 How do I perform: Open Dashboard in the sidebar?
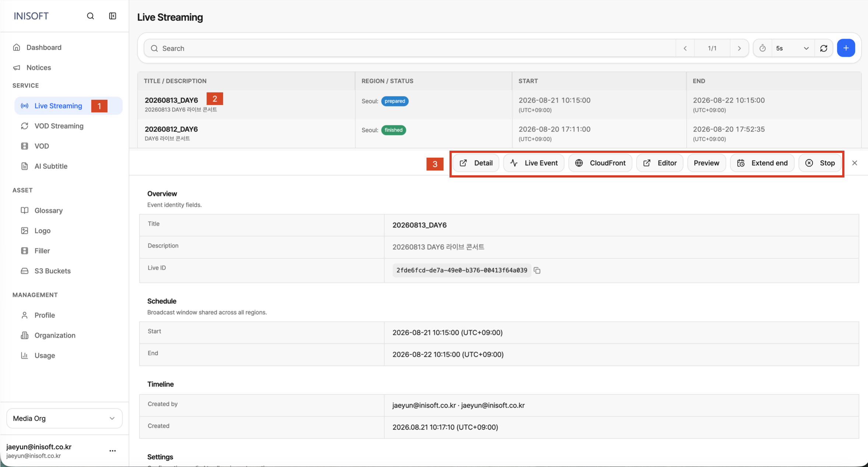[64, 47]
